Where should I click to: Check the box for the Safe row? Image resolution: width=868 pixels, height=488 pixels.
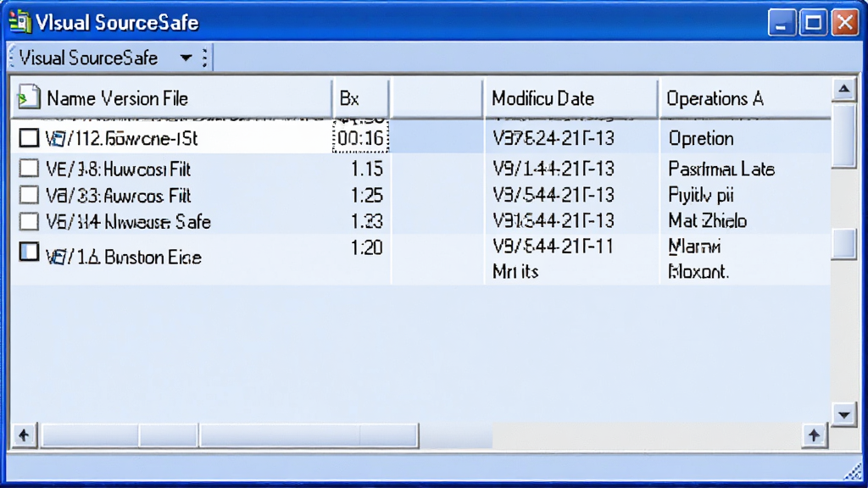click(x=29, y=221)
